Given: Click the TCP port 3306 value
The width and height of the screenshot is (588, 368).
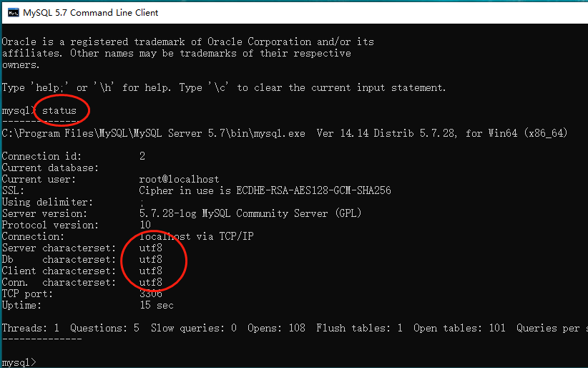Looking at the screenshot, I should coord(151,294).
